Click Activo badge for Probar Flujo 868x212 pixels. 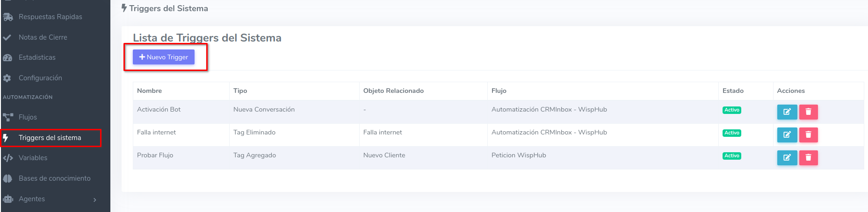pyautogui.click(x=732, y=156)
